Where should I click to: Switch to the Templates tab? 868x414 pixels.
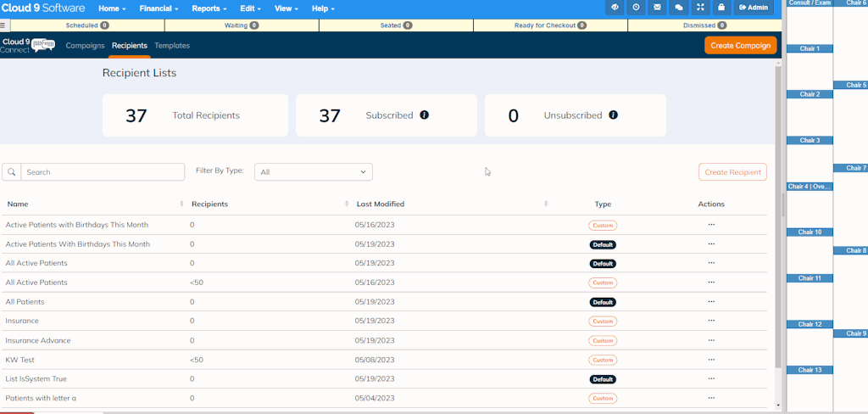pos(172,46)
